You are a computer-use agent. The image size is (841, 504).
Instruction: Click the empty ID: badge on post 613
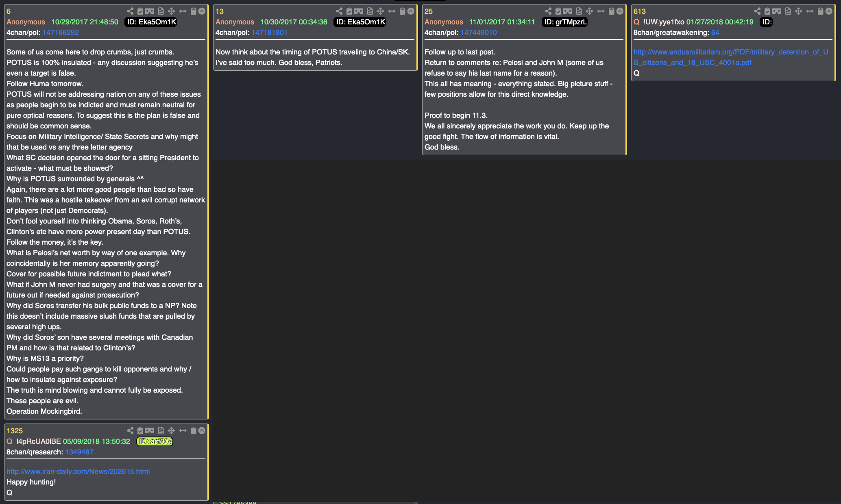767,22
